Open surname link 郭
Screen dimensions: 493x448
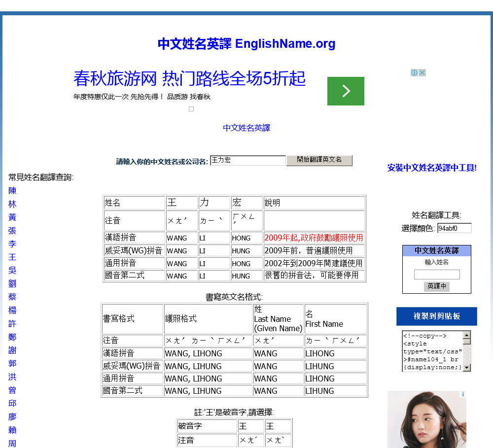[12, 363]
